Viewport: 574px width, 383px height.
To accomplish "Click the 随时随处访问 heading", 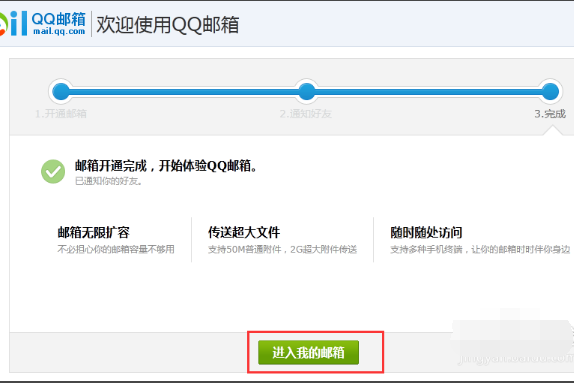I will point(426,233).
